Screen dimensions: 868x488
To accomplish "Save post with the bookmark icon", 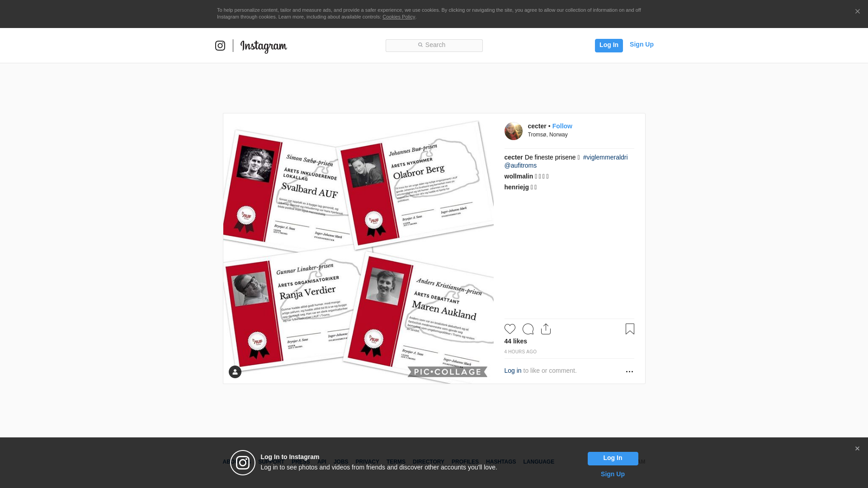I will [630, 329].
